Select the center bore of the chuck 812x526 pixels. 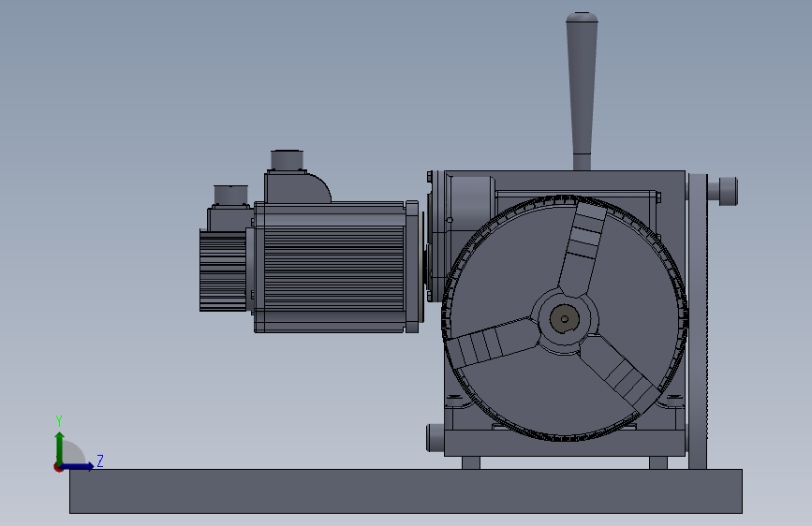[x=565, y=319]
